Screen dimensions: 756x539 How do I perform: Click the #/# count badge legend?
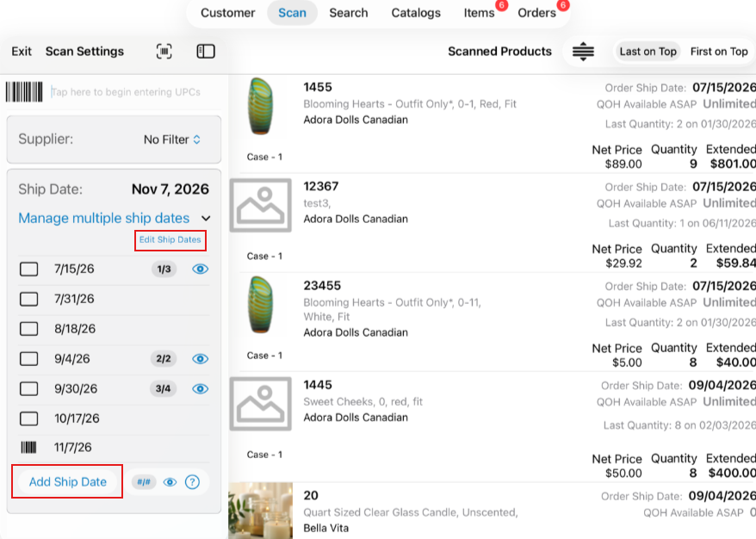click(x=144, y=482)
